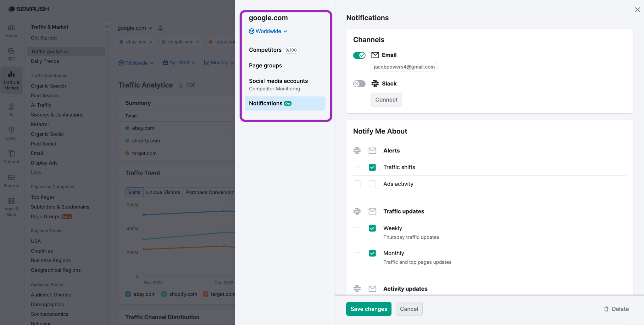Image resolution: width=644 pixels, height=325 pixels.
Task: Uncheck Weekly traffic updates checkbox
Action: click(x=372, y=228)
